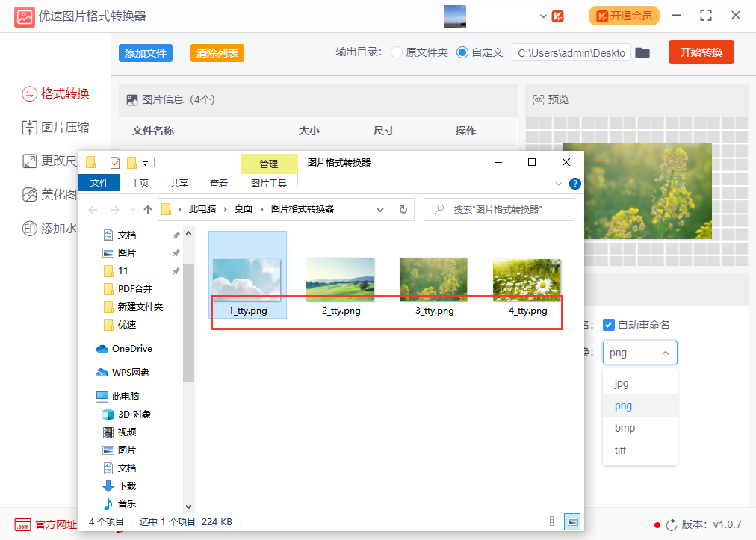Select the 原文件夹 output radio button
756x540 pixels.
pyautogui.click(x=396, y=53)
